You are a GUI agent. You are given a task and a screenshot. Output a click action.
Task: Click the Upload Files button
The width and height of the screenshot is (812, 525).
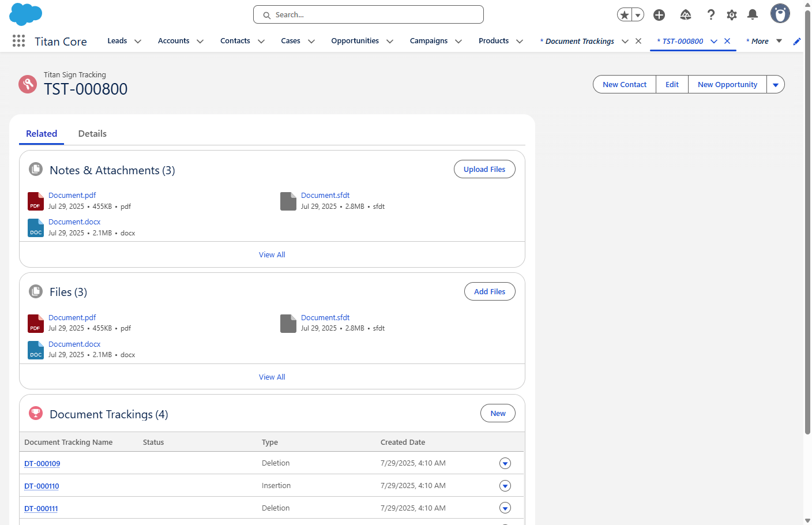484,169
